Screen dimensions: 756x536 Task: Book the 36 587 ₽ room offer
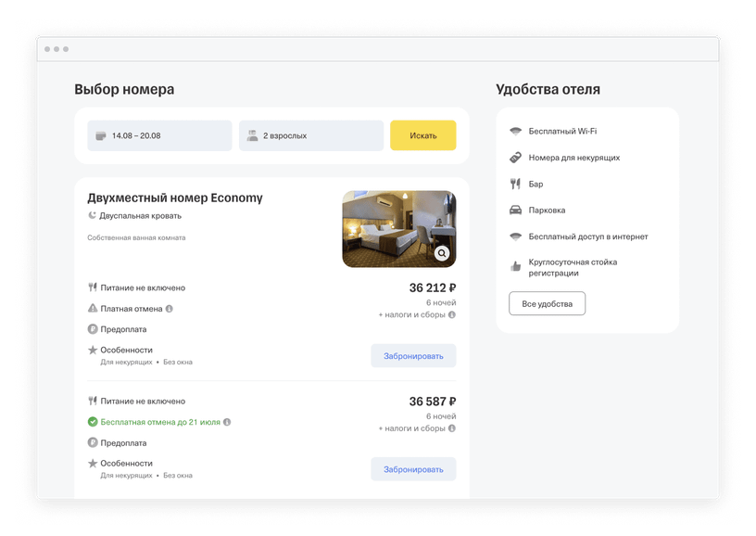(x=413, y=469)
